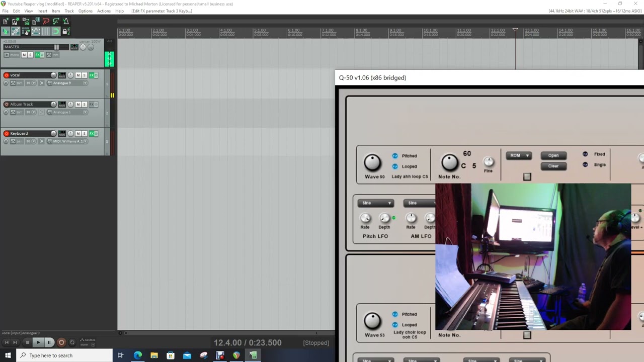Open the Pitch LFO Sine waveform dropdown
Screen dimensions: 644x362
[x=376, y=203]
